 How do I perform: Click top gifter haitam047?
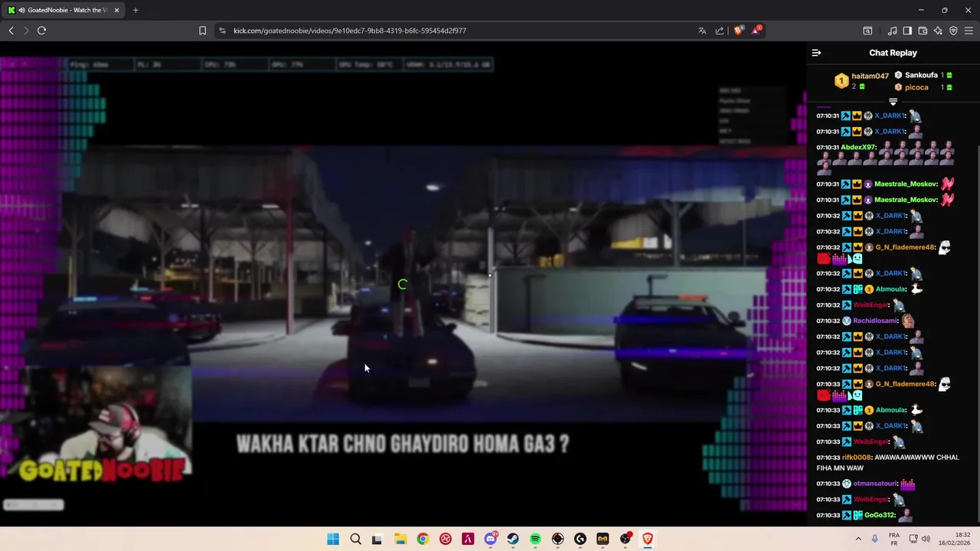[x=870, y=77]
